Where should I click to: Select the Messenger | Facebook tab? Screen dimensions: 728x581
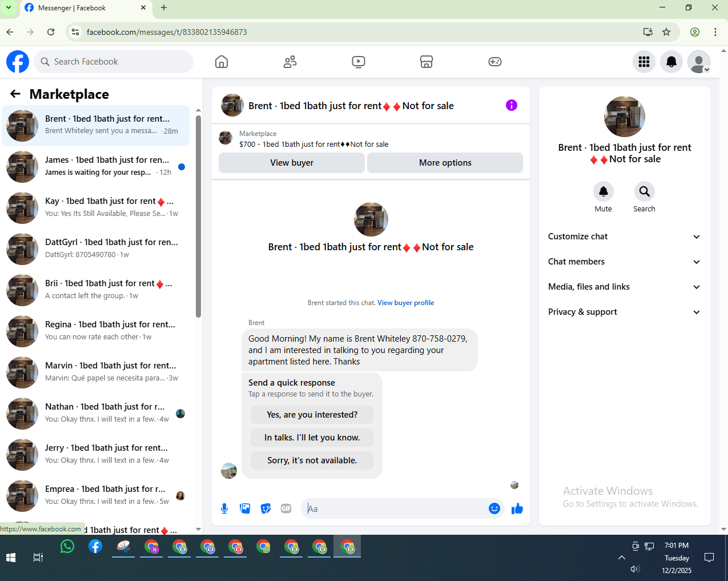(86, 8)
